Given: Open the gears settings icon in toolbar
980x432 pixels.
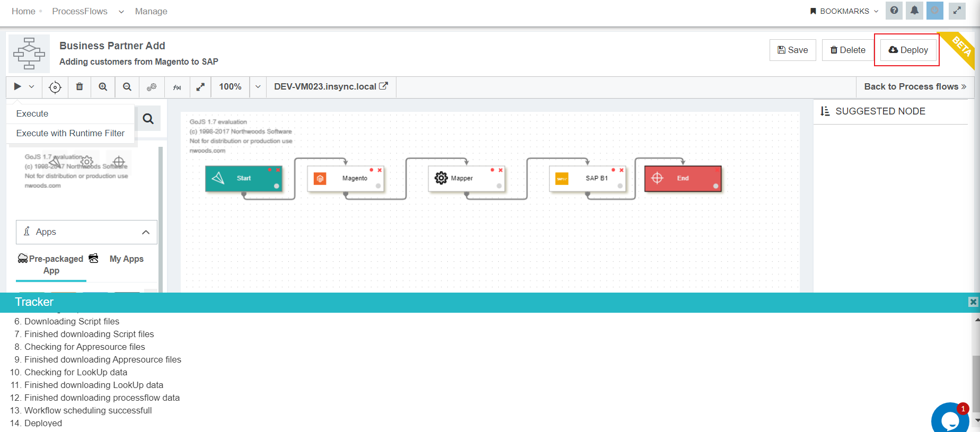Looking at the screenshot, I should click(152, 87).
